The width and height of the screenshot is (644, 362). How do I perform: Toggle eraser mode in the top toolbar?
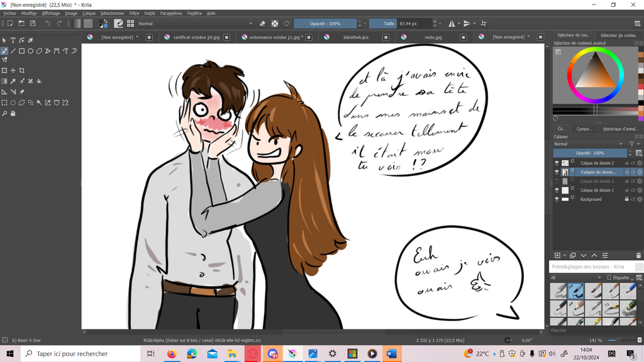(x=262, y=23)
